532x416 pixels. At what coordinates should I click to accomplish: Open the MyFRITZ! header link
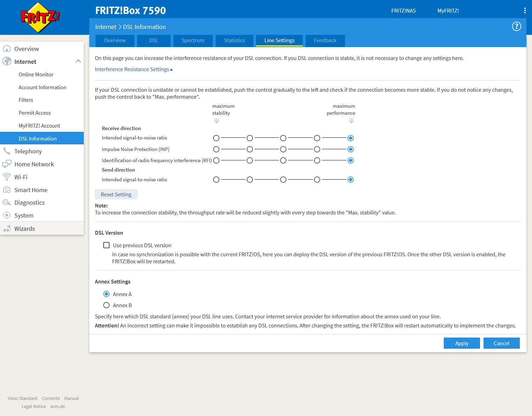[448, 11]
